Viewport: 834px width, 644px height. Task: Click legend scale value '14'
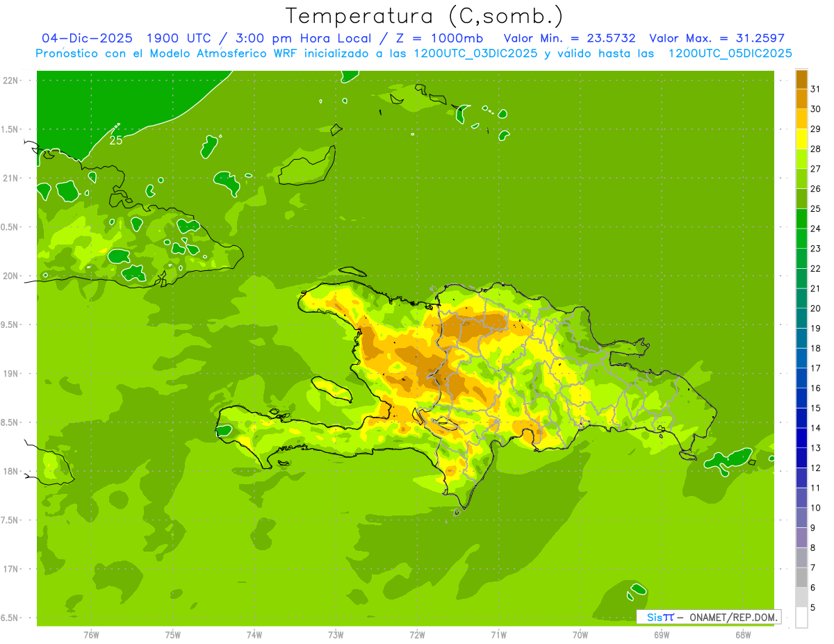(815, 428)
